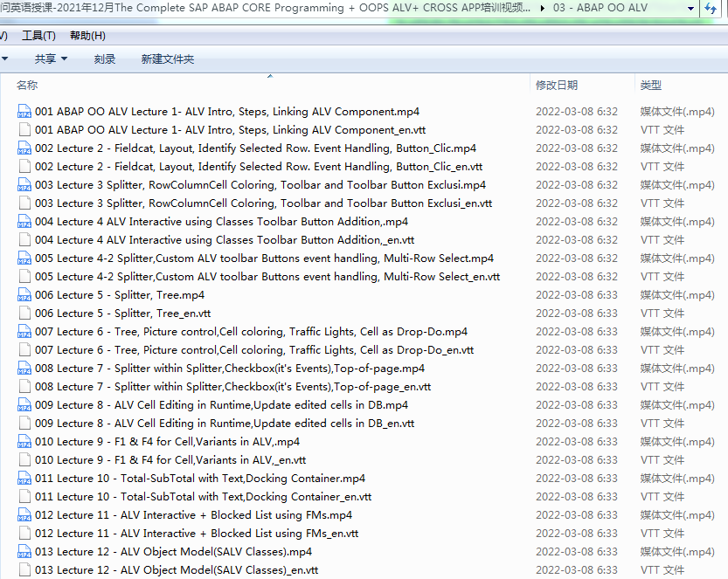This screenshot has width=728, height=579.
Task: Click 新建文件夹 (New folder) button
Action: coord(168,59)
